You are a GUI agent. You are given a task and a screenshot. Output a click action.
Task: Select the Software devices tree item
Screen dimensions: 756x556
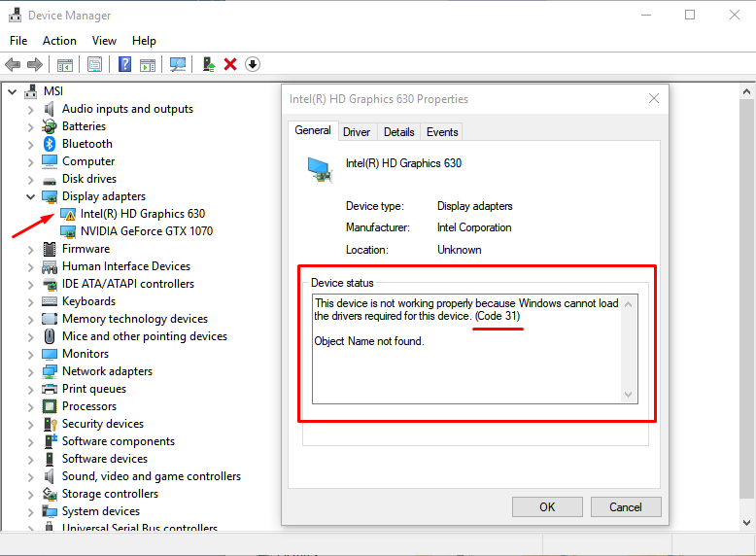pos(105,459)
